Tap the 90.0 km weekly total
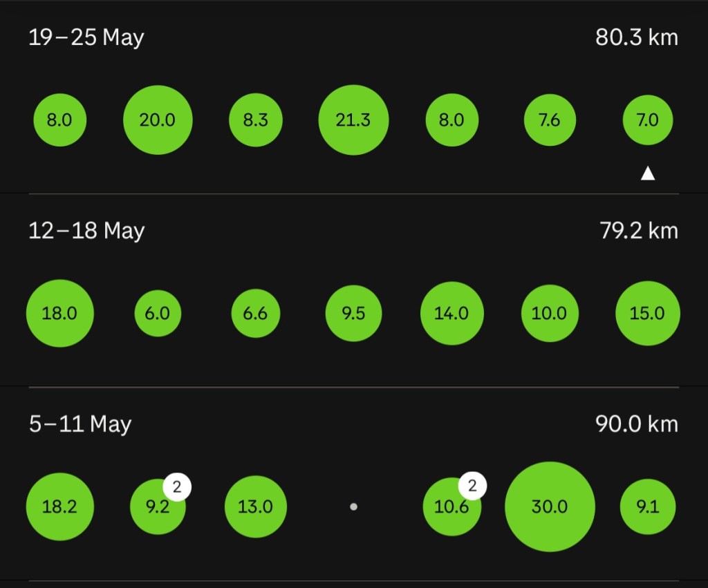Screen dimensions: 708x588 pos(636,424)
